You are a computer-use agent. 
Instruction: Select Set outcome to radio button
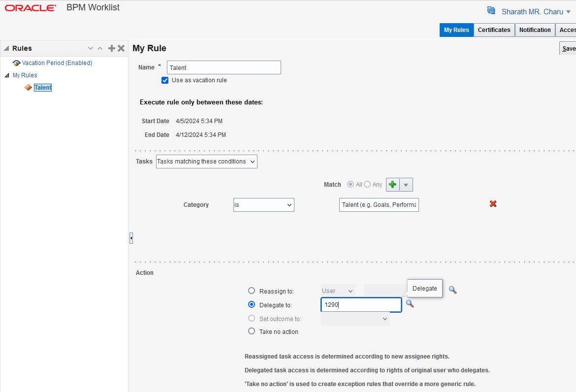tap(251, 318)
